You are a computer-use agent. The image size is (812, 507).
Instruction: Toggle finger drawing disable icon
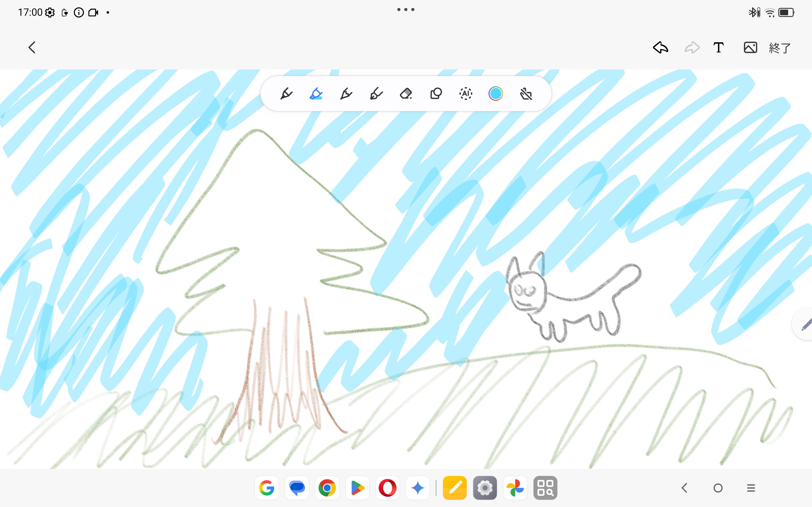(526, 94)
